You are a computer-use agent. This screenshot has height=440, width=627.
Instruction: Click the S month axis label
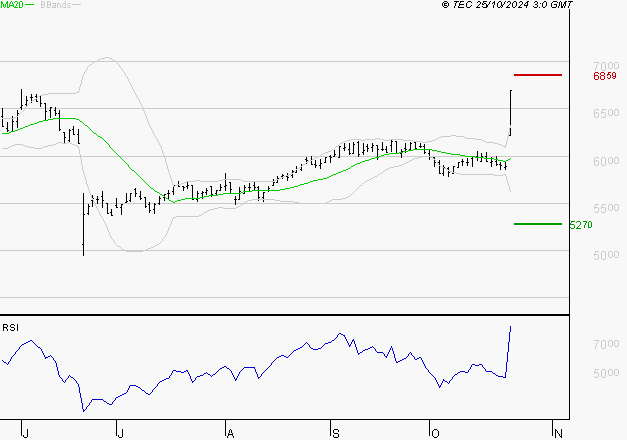tap(336, 434)
